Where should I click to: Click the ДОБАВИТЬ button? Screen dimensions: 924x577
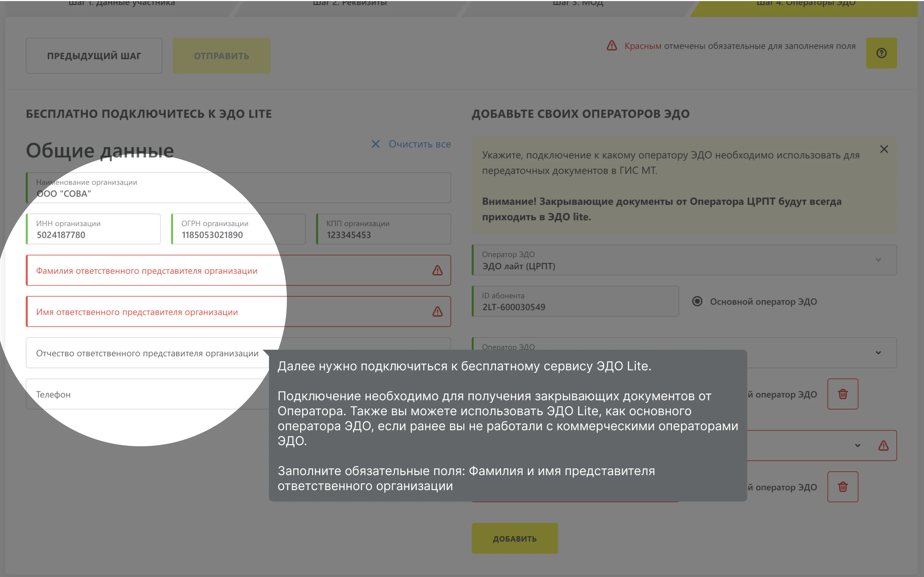tap(515, 538)
